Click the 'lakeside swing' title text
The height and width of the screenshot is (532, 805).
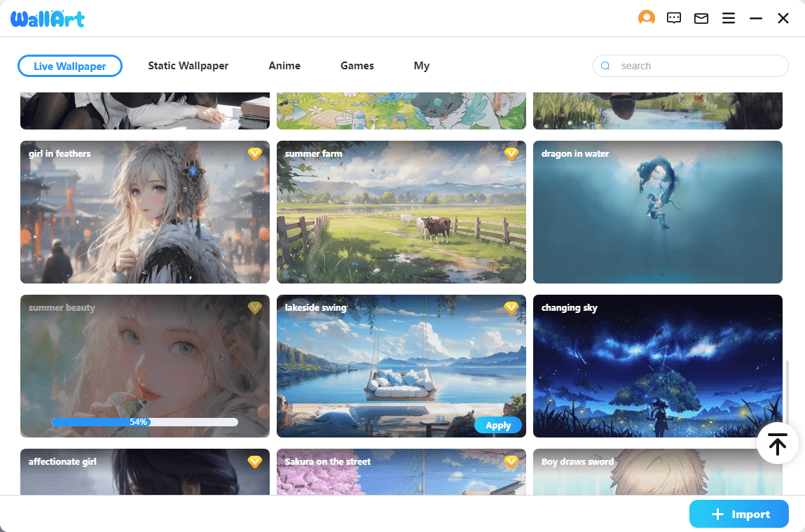316,308
